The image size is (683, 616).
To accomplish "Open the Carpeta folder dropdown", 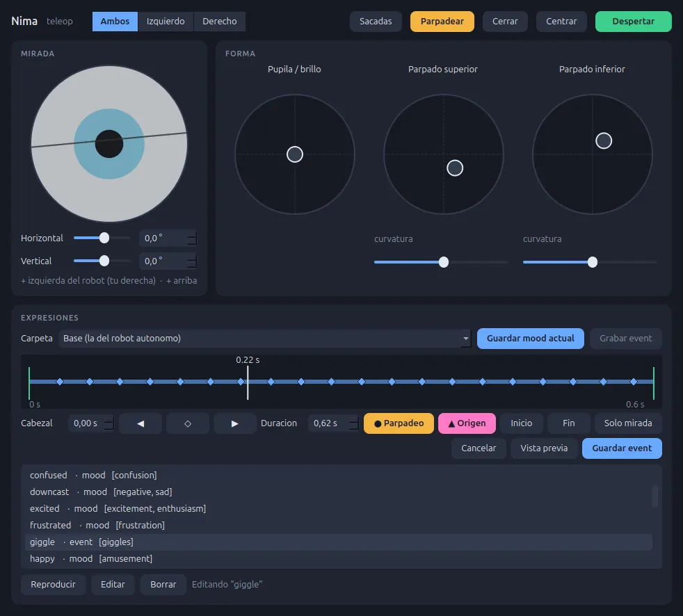I will (x=265, y=339).
